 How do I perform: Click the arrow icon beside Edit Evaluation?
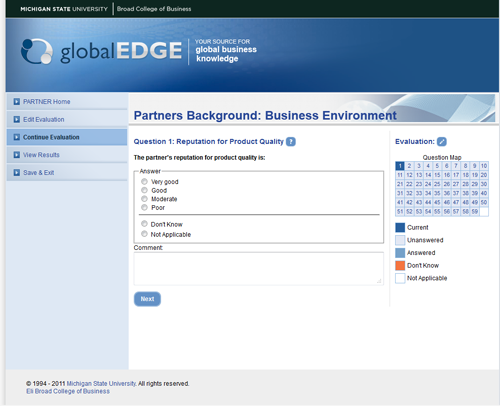pos(17,119)
